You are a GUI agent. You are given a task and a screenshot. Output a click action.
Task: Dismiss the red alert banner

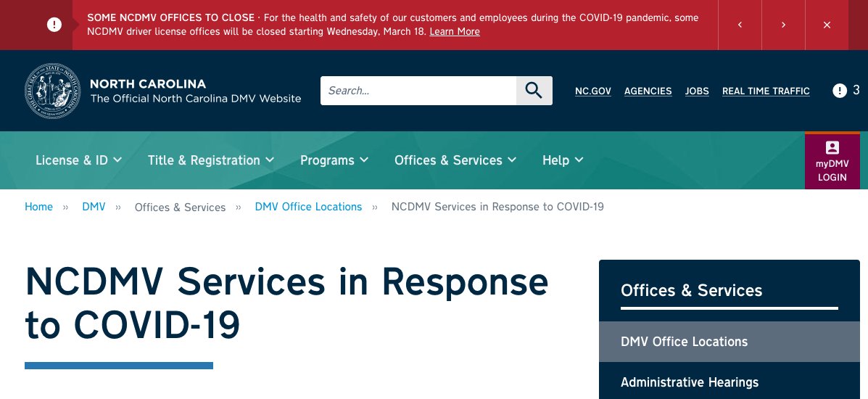pyautogui.click(x=827, y=25)
